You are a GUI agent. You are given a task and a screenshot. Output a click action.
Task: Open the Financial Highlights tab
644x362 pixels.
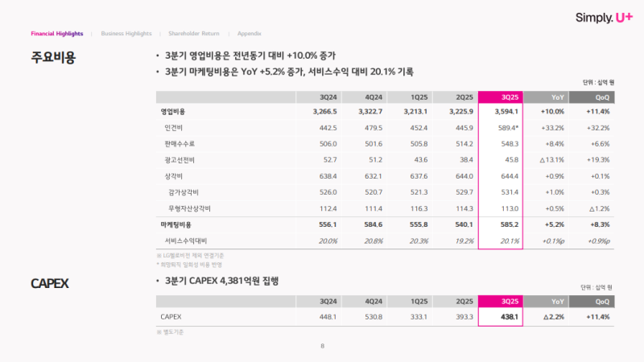[57, 34]
